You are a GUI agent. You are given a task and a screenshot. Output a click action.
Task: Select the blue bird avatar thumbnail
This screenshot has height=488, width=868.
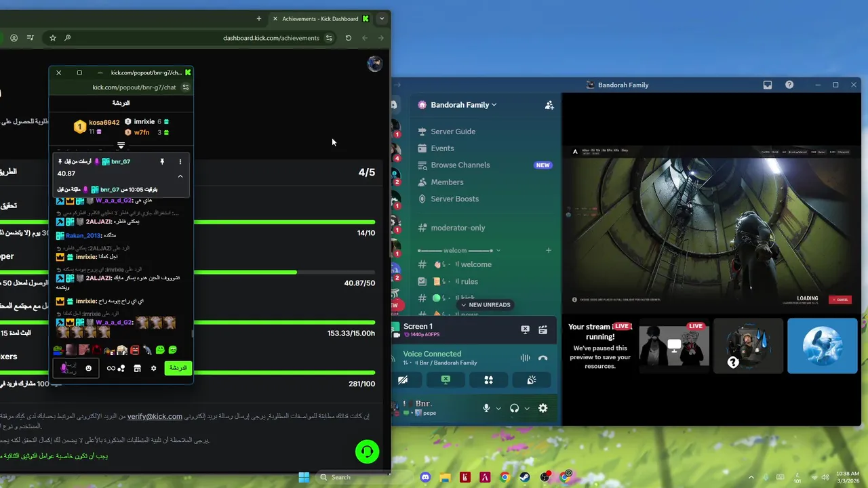[822, 346]
